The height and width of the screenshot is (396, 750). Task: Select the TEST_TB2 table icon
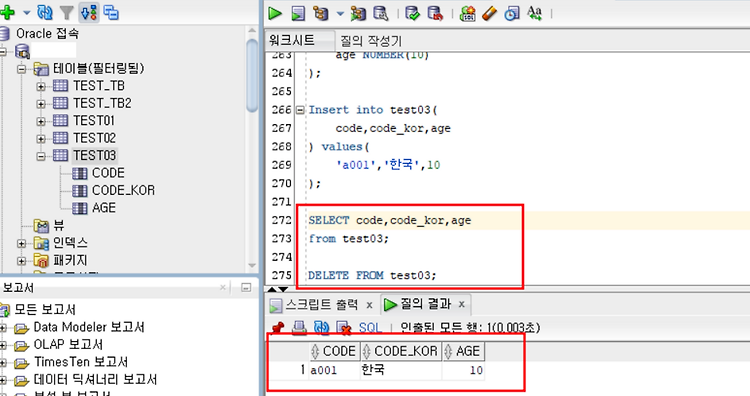coord(60,103)
